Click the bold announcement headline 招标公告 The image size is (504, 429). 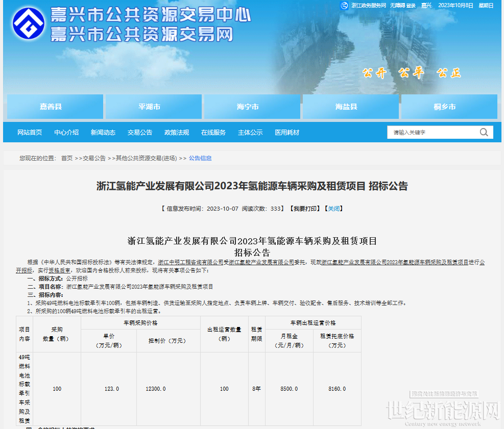pyautogui.click(x=252, y=186)
